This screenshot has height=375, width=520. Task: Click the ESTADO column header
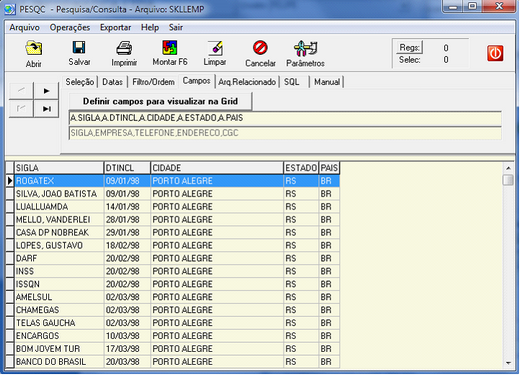pos(301,168)
